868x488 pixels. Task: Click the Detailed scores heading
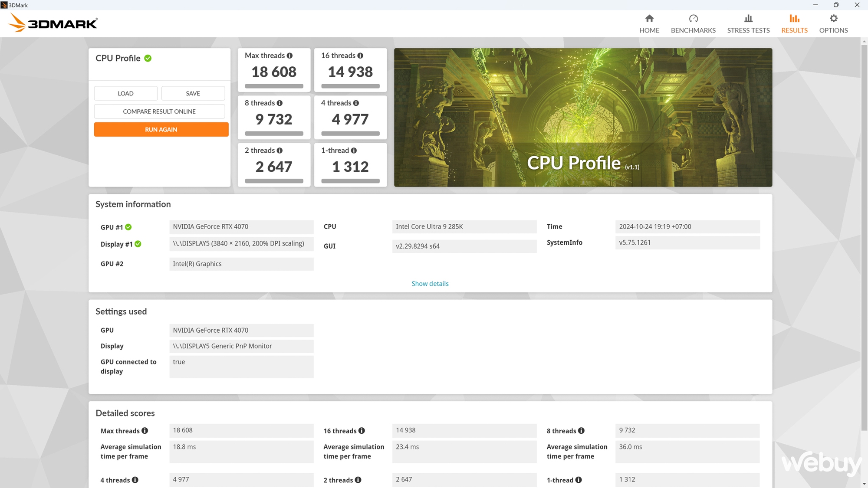pos(125,413)
